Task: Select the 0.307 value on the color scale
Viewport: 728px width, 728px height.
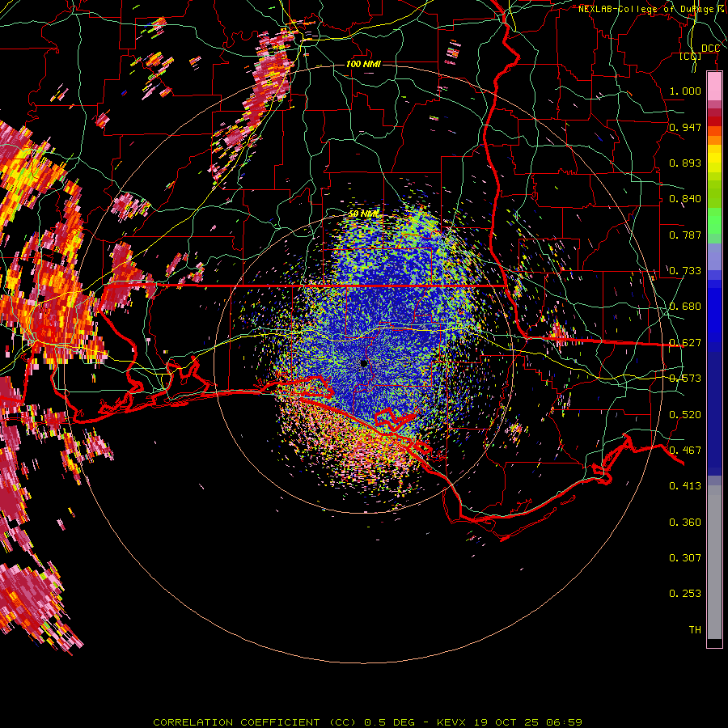Action: [685, 558]
